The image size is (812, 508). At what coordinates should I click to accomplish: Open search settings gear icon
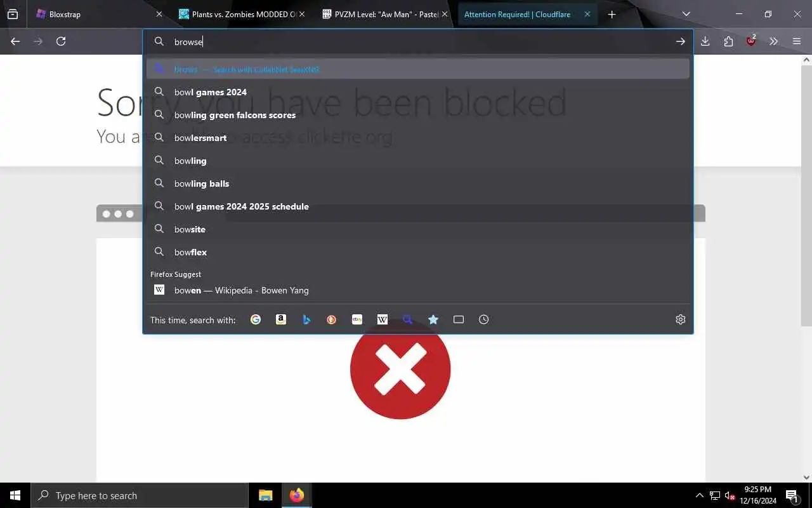pos(681,319)
